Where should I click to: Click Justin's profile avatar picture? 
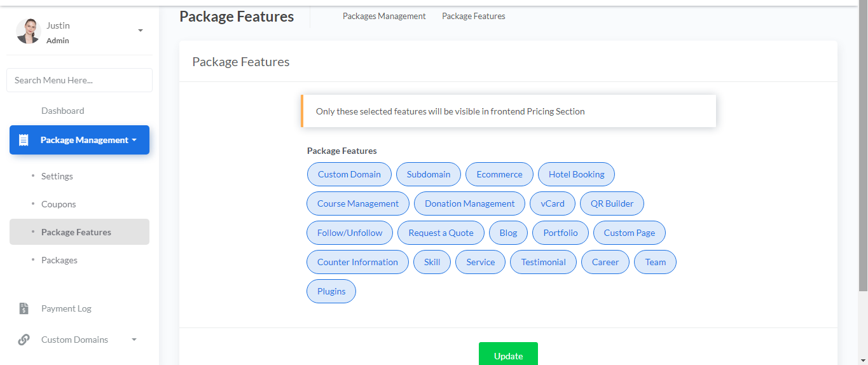[x=29, y=31]
